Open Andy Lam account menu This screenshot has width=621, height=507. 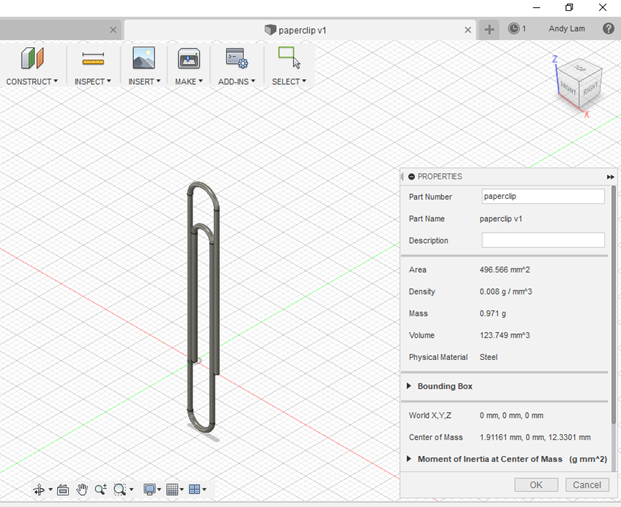(566, 29)
